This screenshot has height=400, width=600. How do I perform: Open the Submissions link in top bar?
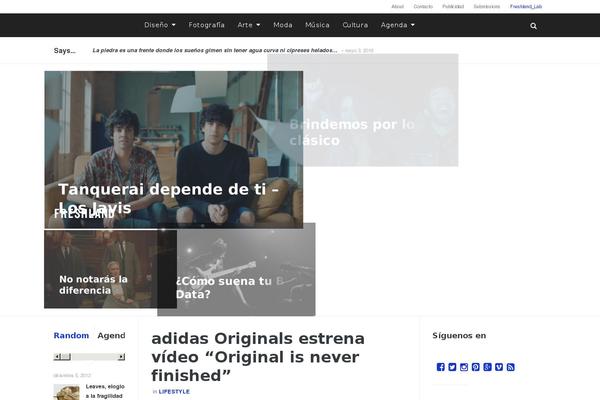(x=487, y=7)
